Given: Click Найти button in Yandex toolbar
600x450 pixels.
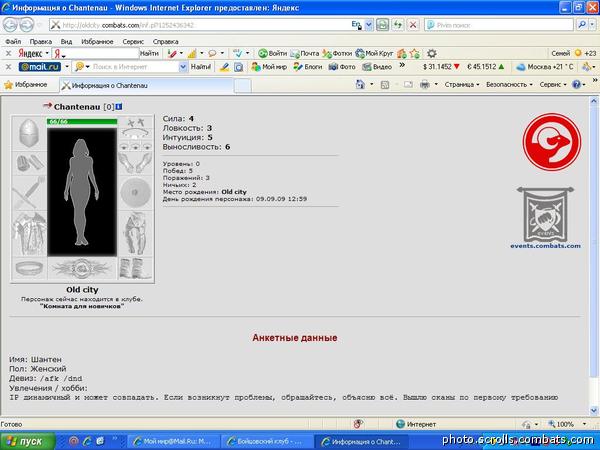Looking at the screenshot, I should 149,54.
